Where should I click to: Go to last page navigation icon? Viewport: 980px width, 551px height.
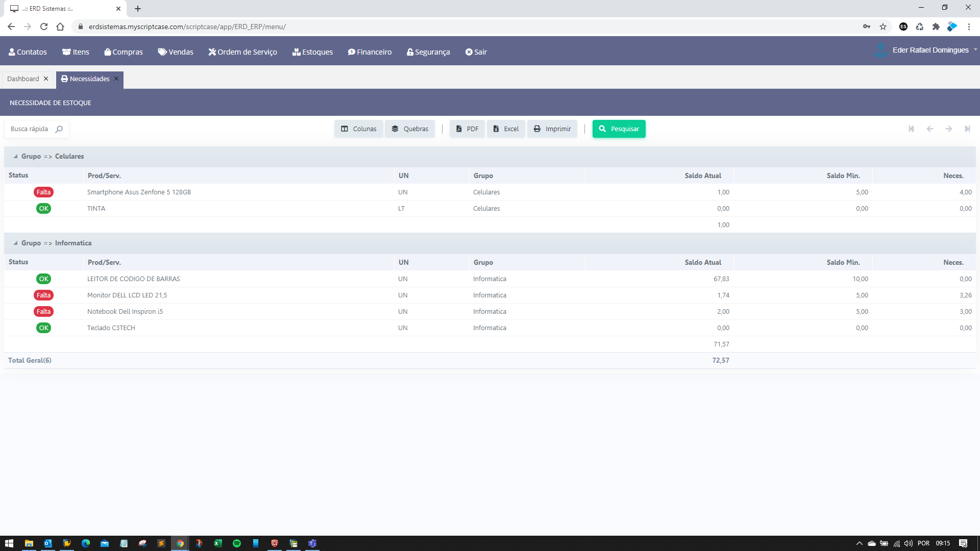click(967, 129)
